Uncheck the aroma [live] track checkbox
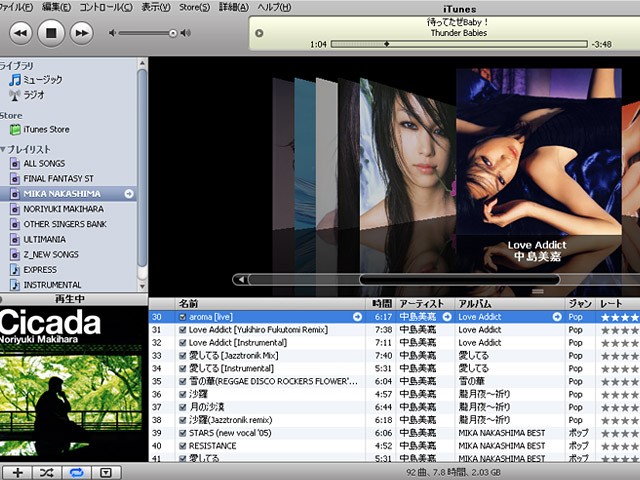The height and width of the screenshot is (480, 640). [182, 317]
